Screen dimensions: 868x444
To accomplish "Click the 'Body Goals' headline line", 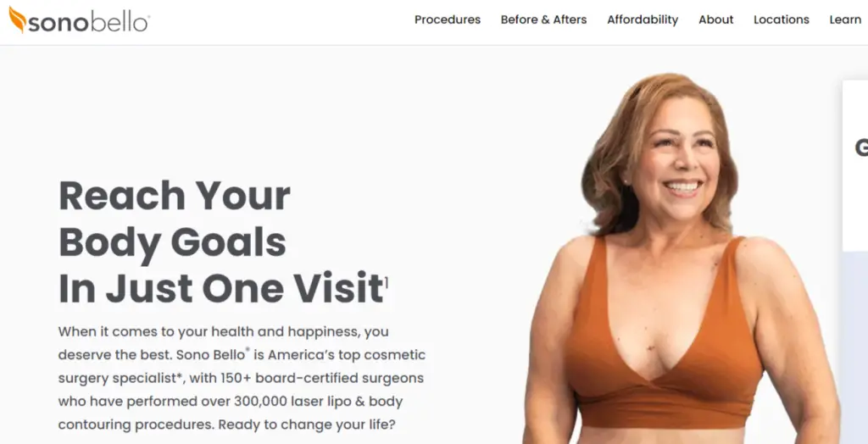I will [172, 242].
